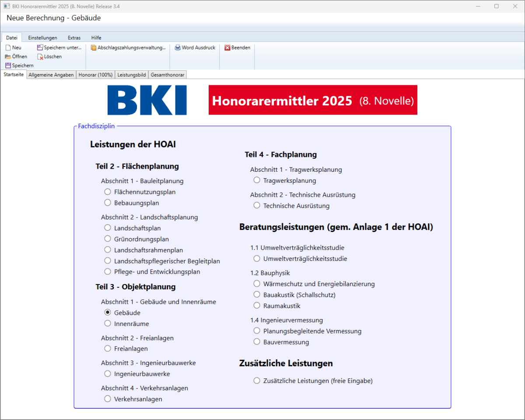This screenshot has width=525, height=420.
Task: Pick the Freianlagen radio option
Action: point(108,348)
